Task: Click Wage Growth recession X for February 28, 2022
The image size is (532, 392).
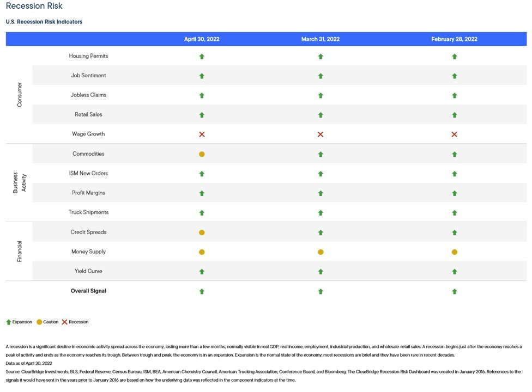Action: tap(454, 134)
